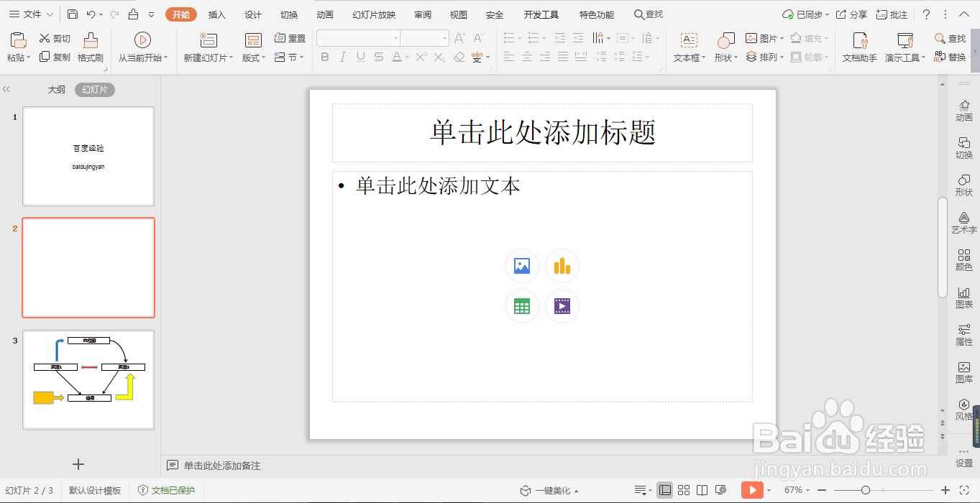This screenshot has width=980, height=503.
Task: Switch to the 插入 ribbon tab
Action: pyautogui.click(x=216, y=14)
